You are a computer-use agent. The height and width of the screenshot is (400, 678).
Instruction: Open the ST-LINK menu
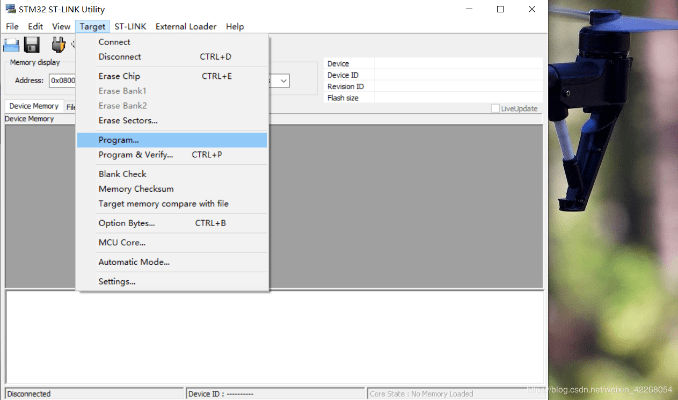tap(130, 26)
